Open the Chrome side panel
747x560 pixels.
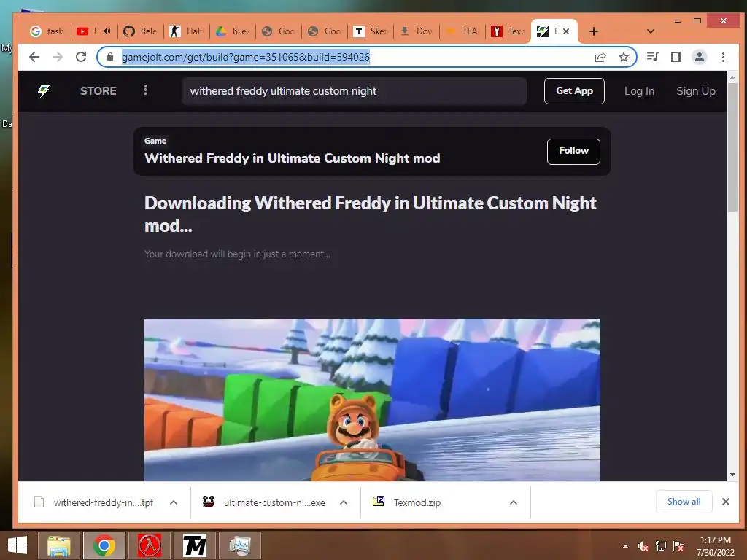coord(676,57)
